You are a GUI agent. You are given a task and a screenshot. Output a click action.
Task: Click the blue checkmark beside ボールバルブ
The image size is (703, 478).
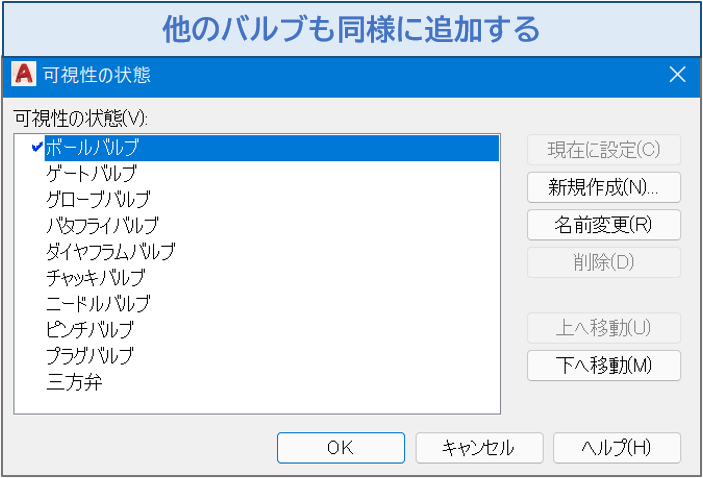38,147
